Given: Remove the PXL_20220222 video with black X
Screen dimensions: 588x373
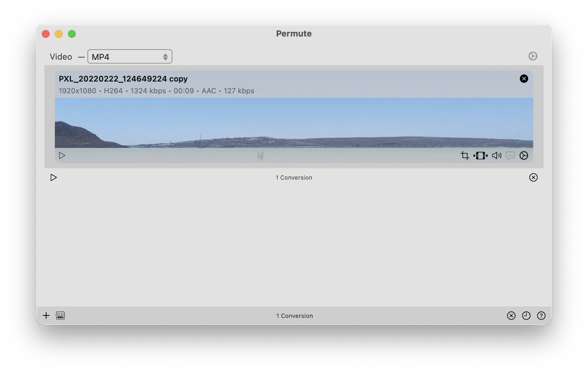Looking at the screenshot, I should (524, 79).
